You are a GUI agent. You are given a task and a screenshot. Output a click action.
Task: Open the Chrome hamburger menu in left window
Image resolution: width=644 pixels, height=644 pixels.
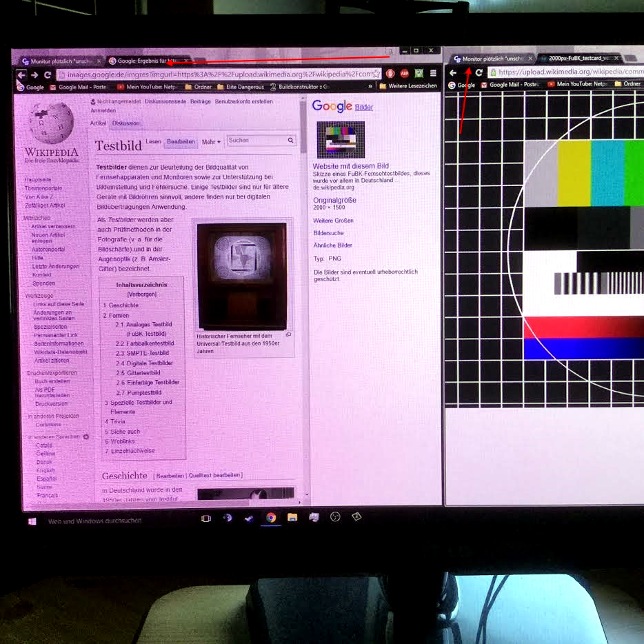tap(433, 73)
